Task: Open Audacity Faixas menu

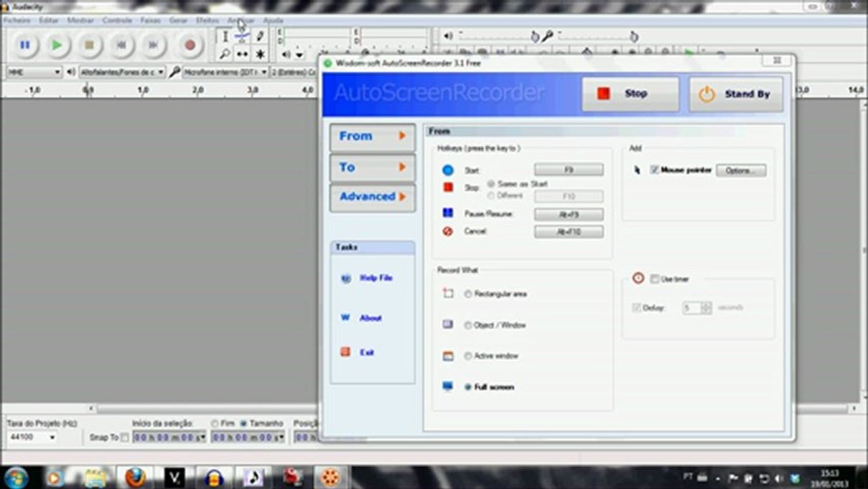Action: pyautogui.click(x=151, y=20)
